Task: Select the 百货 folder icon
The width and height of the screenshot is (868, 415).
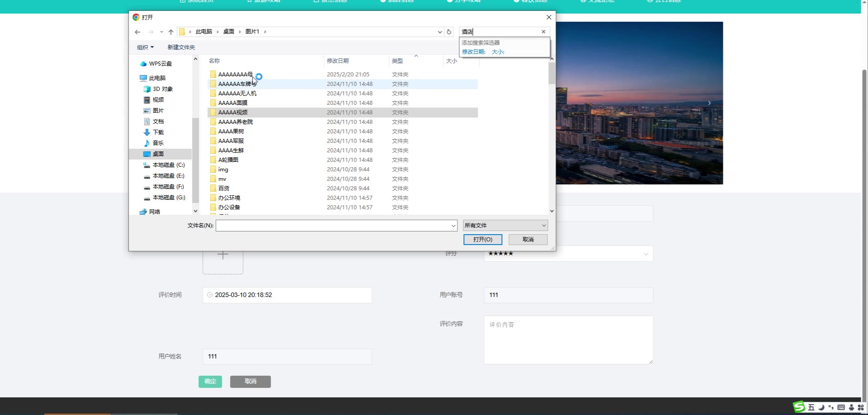Action: pos(213,189)
